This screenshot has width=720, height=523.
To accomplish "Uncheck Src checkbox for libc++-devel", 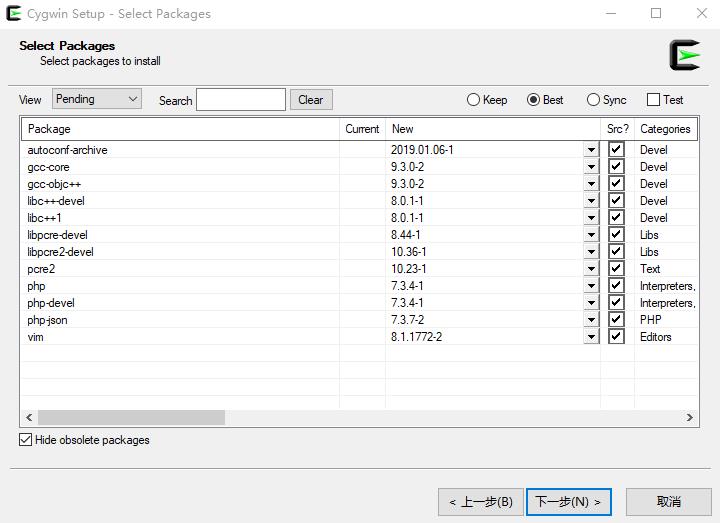I will (x=616, y=200).
